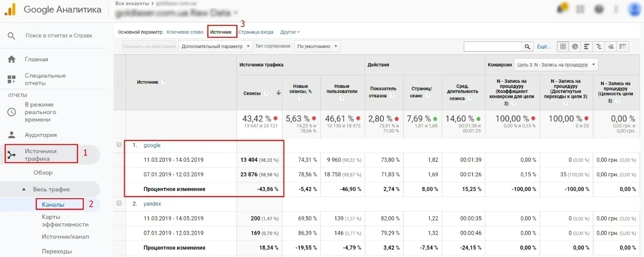Screen dimensions: 644x257
Task: Click help icon under Новые сеансы, %
Action: coord(301,98)
